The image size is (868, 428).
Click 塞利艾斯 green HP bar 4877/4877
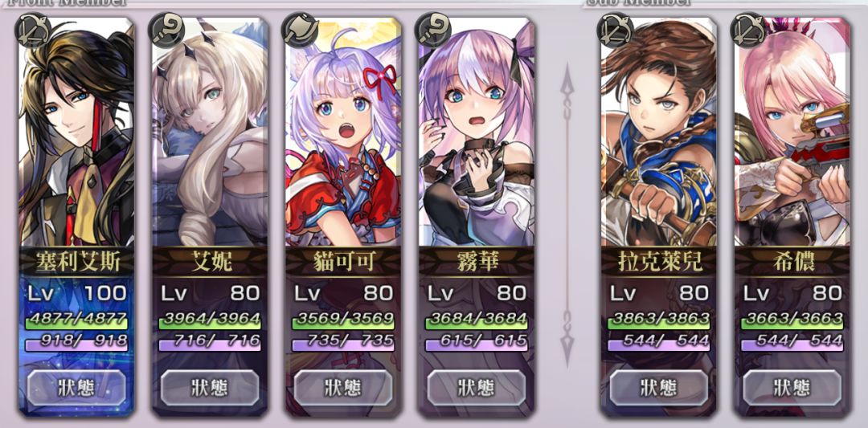coord(76,320)
